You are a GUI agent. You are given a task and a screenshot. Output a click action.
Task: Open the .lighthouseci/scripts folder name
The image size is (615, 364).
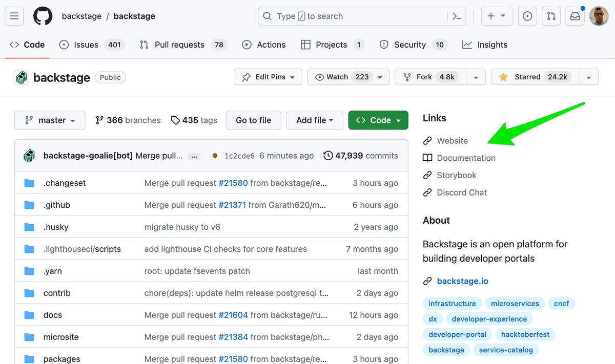(x=82, y=249)
